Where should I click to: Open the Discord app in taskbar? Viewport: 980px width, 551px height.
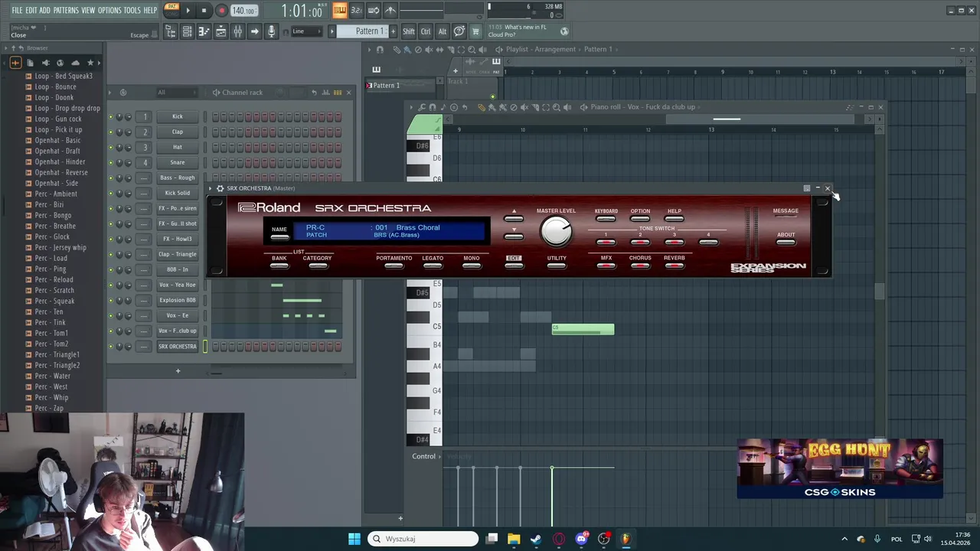[581, 539]
